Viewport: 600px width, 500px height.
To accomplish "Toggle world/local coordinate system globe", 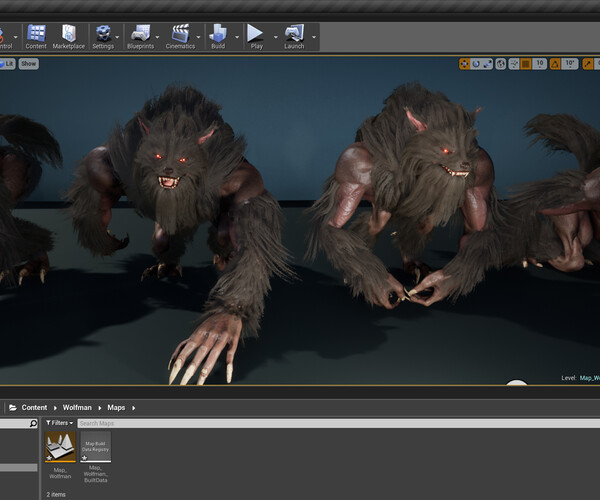I will click(x=501, y=64).
